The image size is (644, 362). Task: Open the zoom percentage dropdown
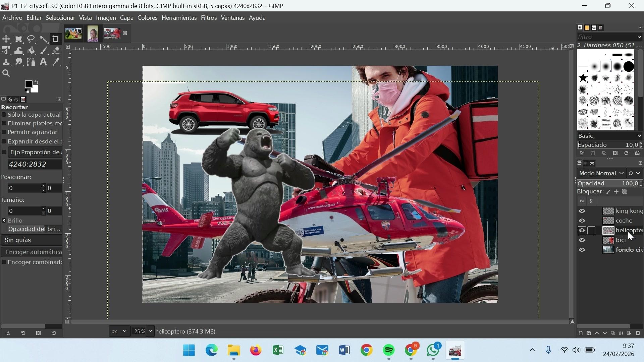(150, 331)
